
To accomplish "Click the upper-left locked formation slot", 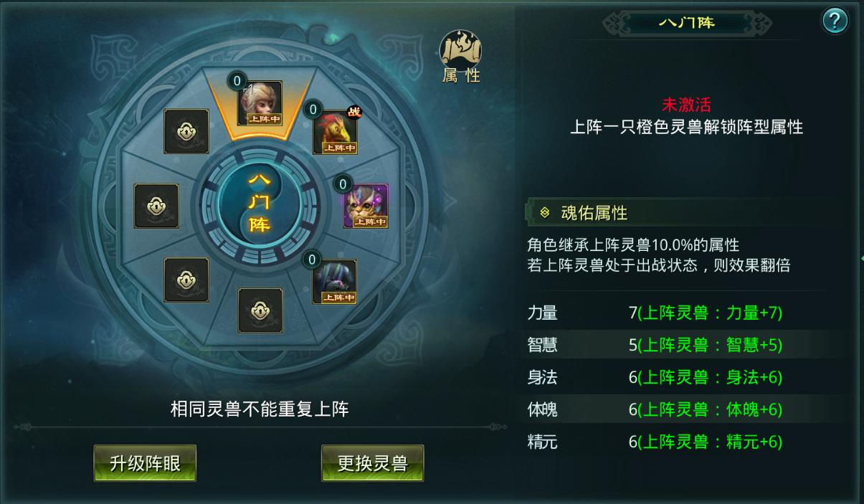I will (186, 132).
